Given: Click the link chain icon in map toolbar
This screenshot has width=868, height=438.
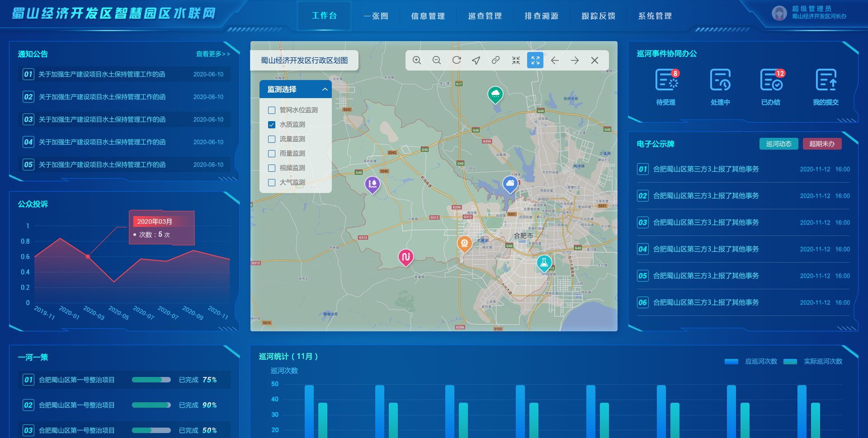Looking at the screenshot, I should coord(496,61).
